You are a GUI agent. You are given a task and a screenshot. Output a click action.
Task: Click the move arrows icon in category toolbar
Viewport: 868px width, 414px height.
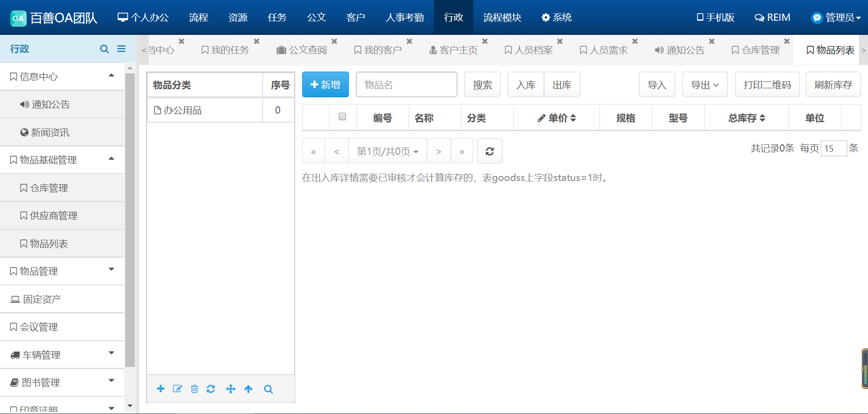(x=231, y=389)
